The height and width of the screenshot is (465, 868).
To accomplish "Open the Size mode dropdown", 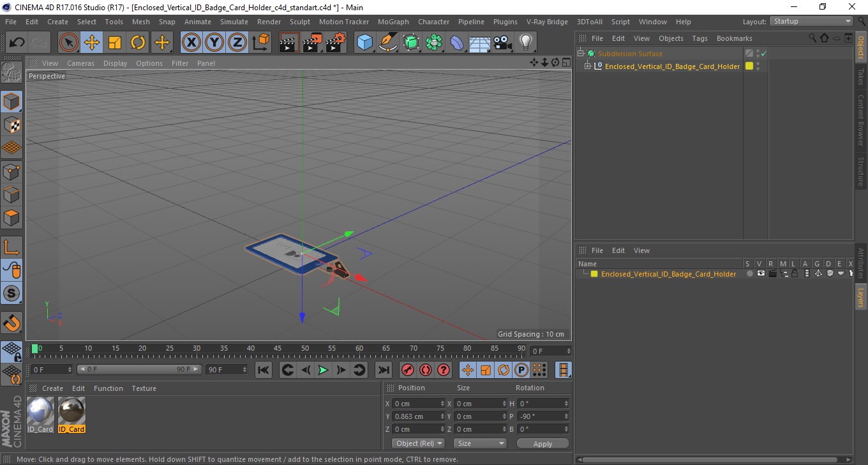I will [x=480, y=443].
